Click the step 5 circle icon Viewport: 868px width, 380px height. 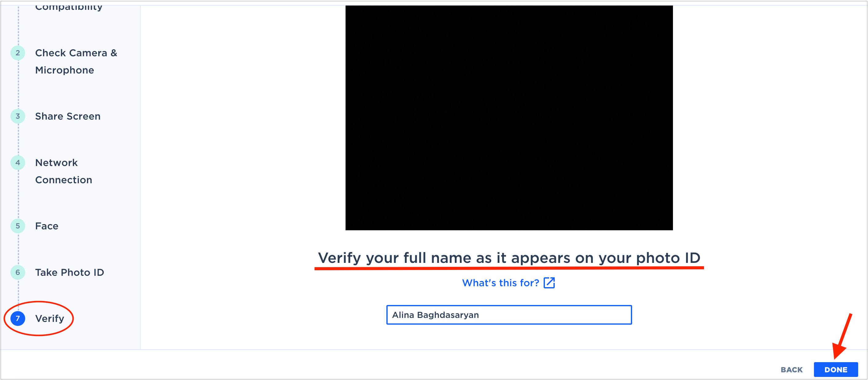pyautogui.click(x=18, y=226)
